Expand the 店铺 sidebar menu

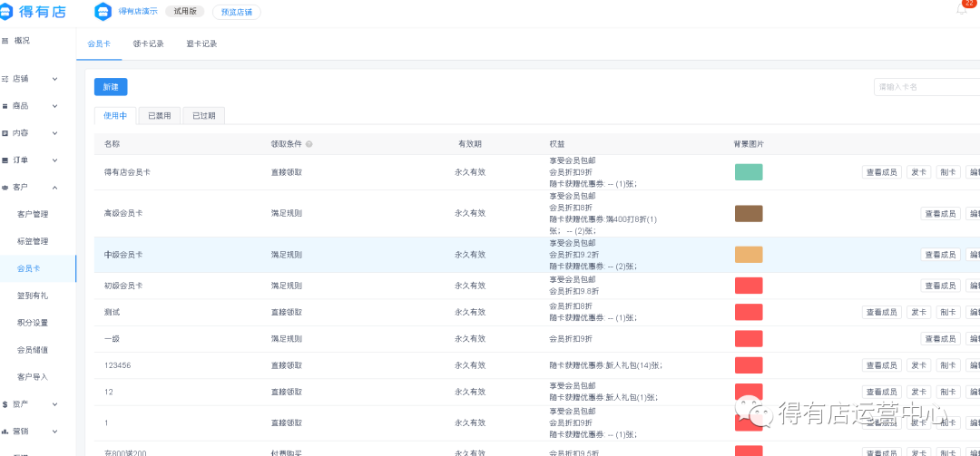coord(54,79)
